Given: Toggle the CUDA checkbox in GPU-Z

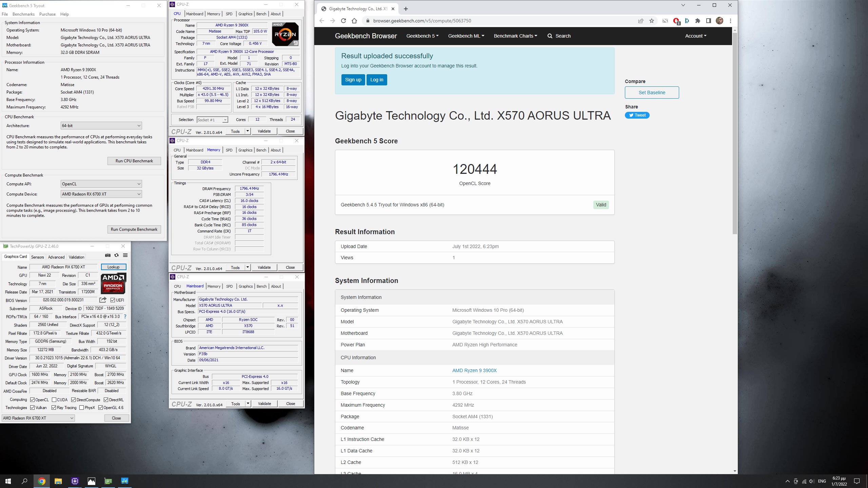Looking at the screenshot, I should [x=54, y=400].
